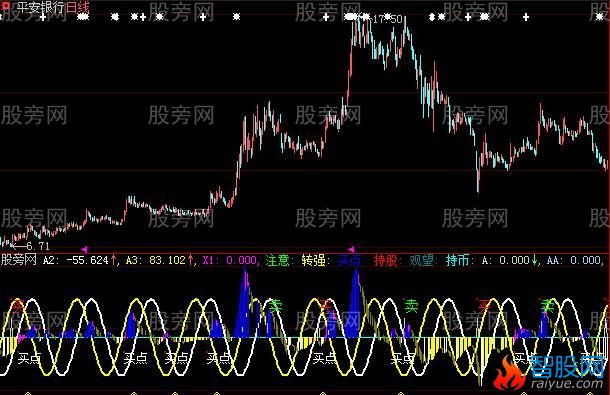610x395 pixels.
Task: Click the magenta triangle marker near 6.71
Action: [x=84, y=249]
